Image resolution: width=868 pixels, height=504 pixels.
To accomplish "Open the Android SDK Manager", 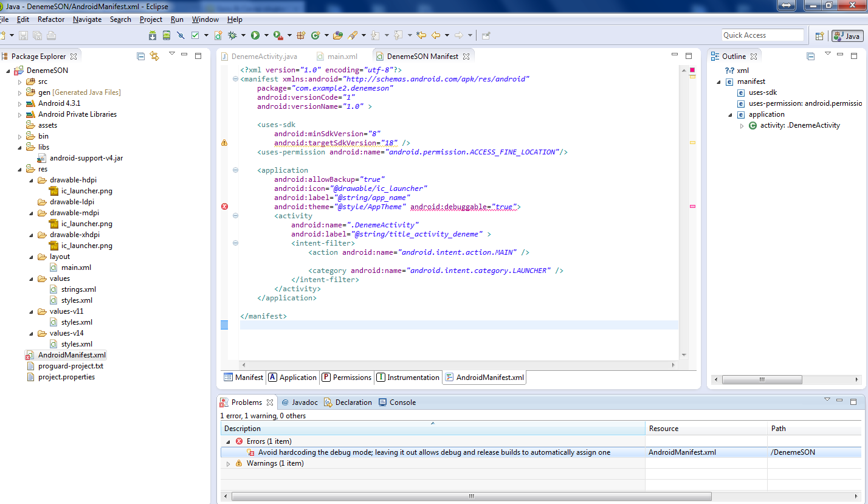I will click(x=153, y=35).
